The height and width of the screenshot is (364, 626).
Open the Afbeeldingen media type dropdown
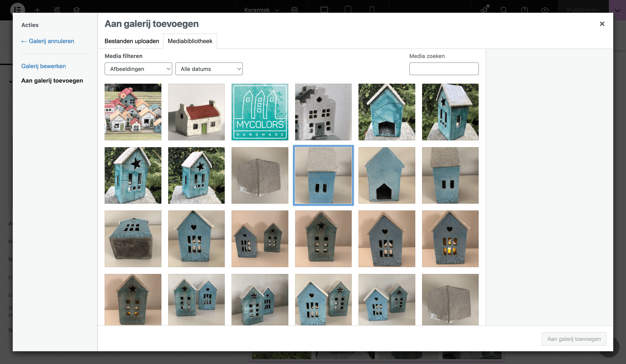pyautogui.click(x=138, y=69)
